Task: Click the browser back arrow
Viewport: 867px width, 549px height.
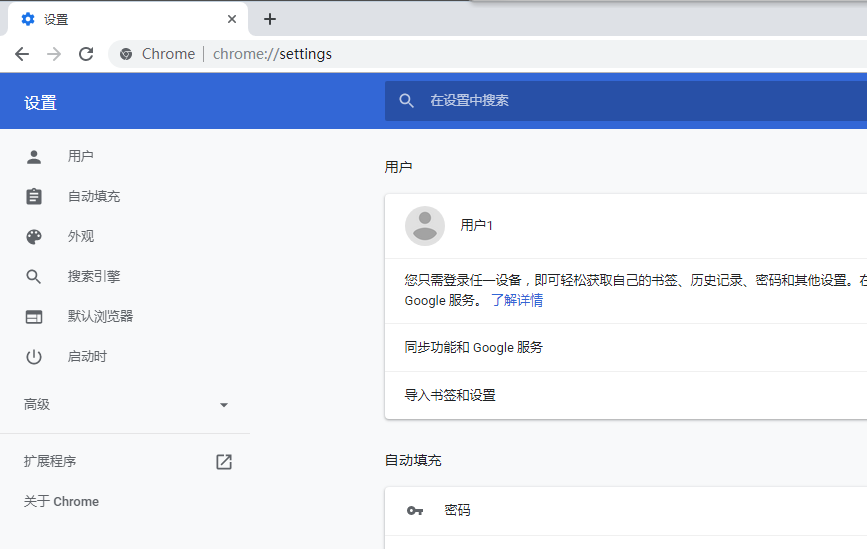Action: [x=22, y=54]
